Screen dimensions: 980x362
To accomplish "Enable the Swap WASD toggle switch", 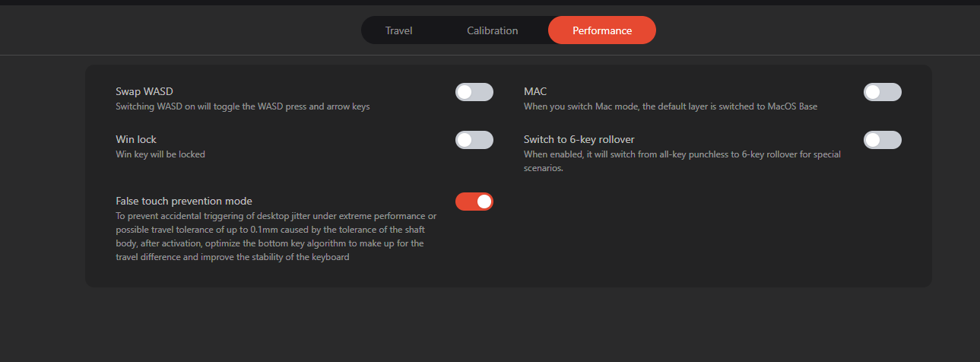I will (474, 92).
